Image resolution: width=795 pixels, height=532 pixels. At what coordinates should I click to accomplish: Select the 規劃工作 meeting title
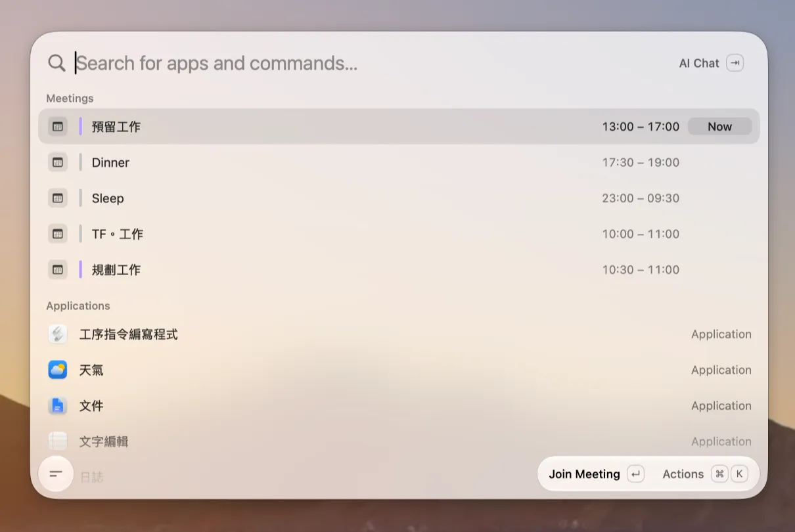point(116,270)
